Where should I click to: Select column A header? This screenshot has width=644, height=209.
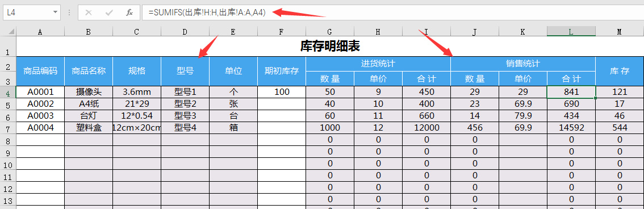coord(40,32)
